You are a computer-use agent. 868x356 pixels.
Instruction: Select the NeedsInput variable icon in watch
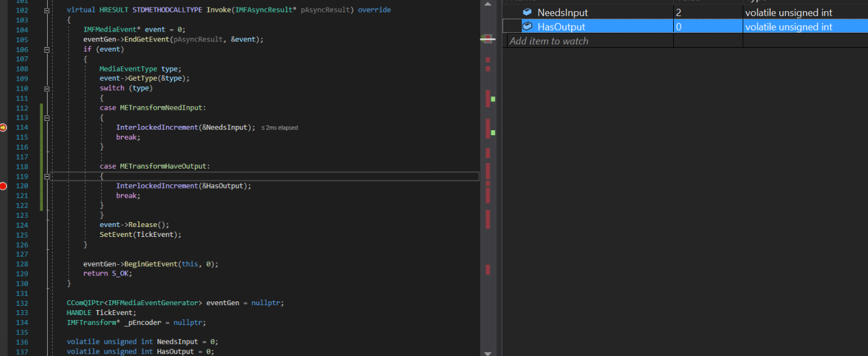click(527, 12)
